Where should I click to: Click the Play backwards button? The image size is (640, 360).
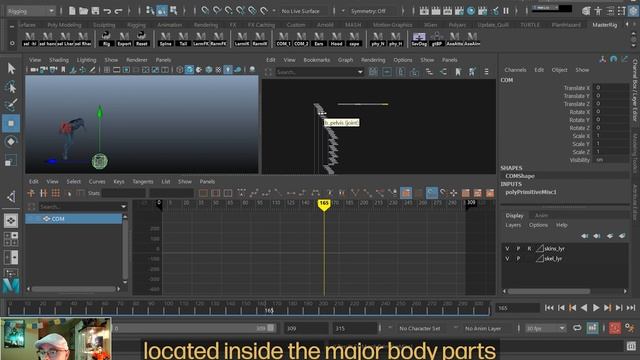584,308
